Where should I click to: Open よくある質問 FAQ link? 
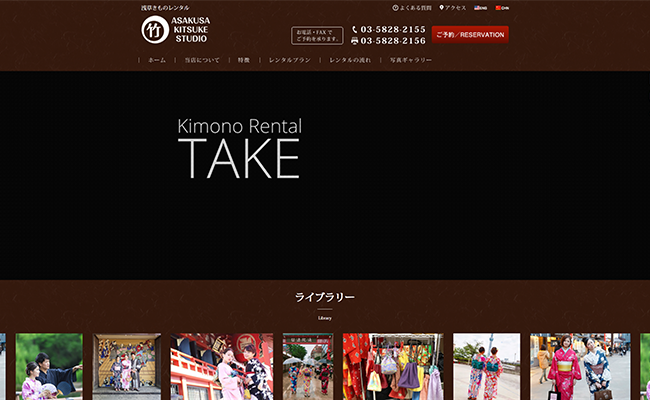click(x=413, y=7)
